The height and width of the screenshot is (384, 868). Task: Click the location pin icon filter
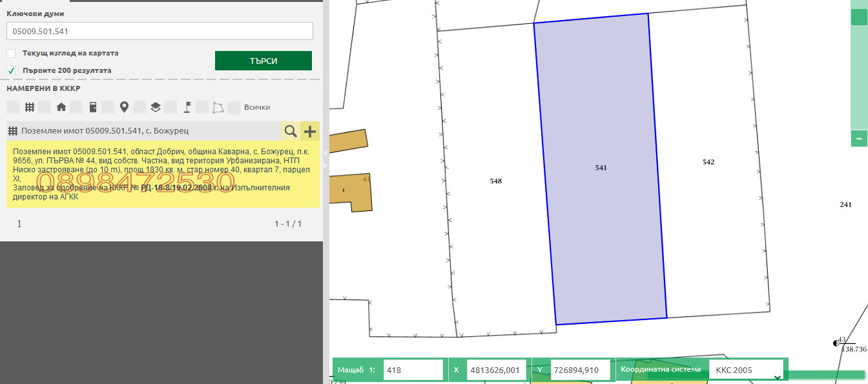(x=124, y=107)
